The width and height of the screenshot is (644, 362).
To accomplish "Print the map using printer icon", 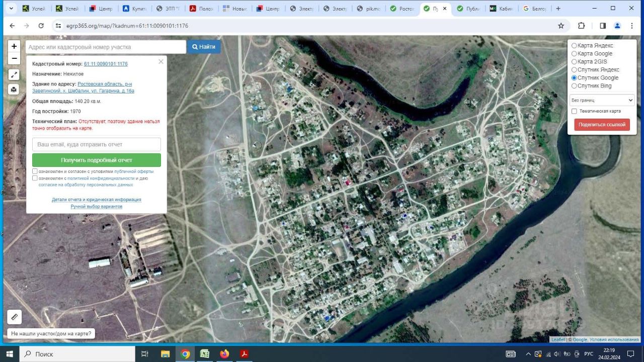I will 14,89.
